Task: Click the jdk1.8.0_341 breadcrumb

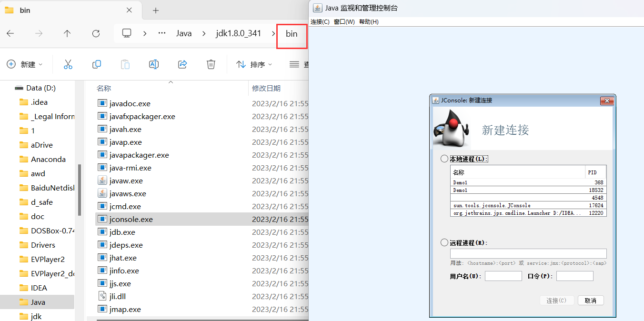Action: click(239, 33)
